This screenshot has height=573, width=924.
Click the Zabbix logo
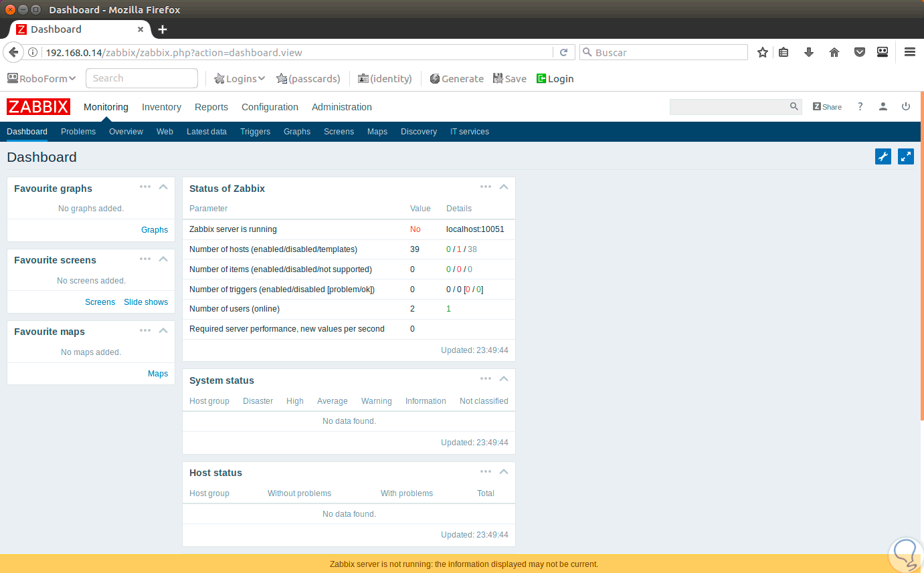pos(38,107)
